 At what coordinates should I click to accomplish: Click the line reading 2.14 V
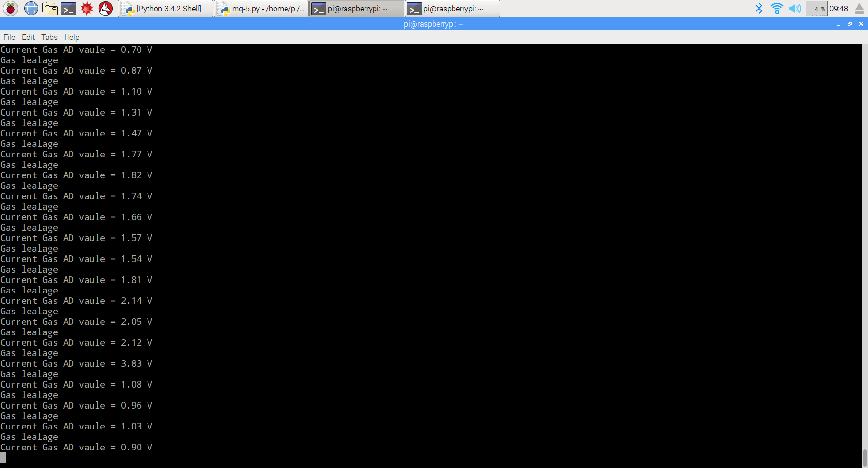pos(76,301)
